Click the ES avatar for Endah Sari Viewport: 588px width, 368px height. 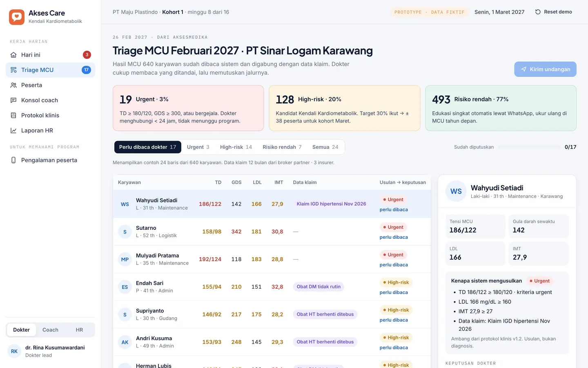click(125, 287)
